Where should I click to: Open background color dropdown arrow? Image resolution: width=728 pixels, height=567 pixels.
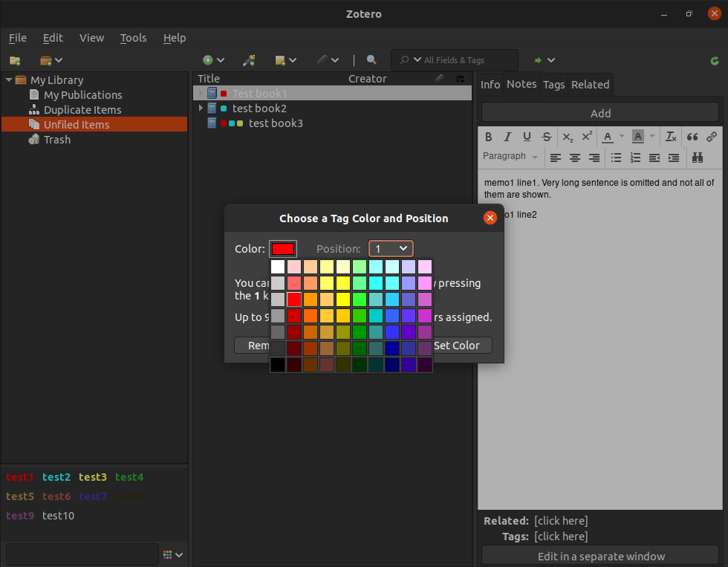pyautogui.click(x=652, y=137)
